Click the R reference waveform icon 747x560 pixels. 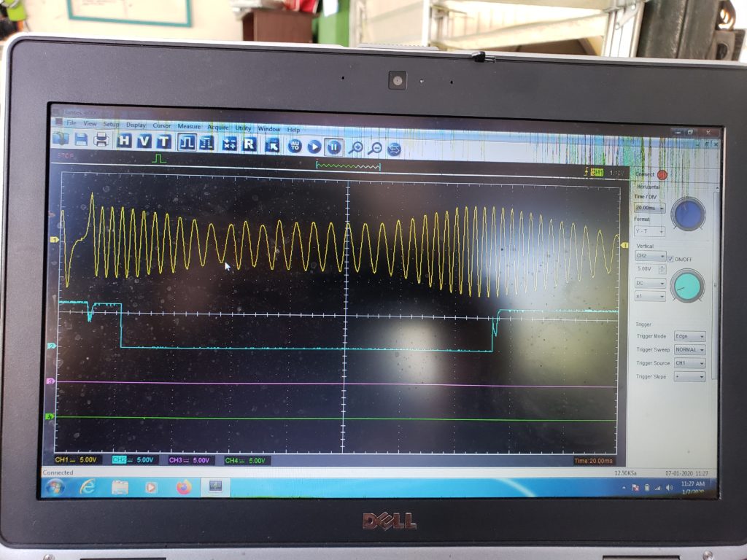click(x=249, y=144)
